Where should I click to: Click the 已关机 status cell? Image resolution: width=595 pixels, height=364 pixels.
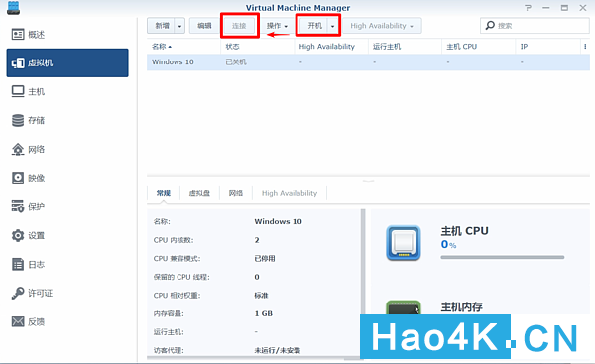click(x=236, y=61)
